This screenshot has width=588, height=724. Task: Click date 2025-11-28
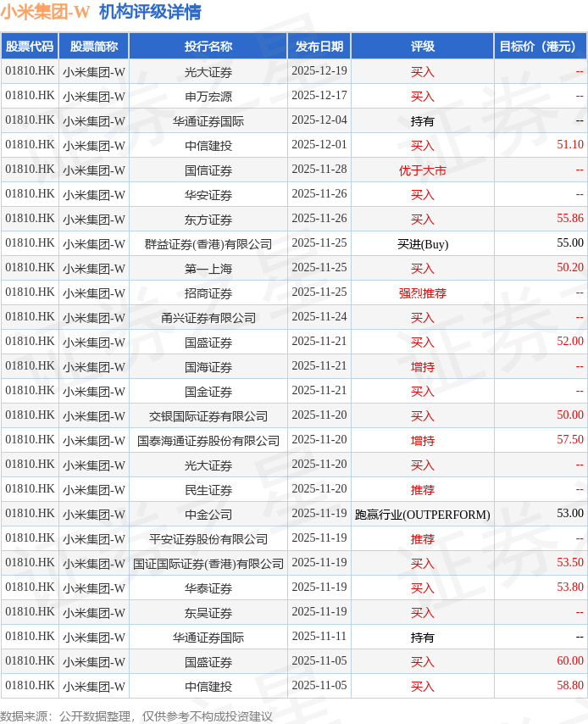point(319,170)
